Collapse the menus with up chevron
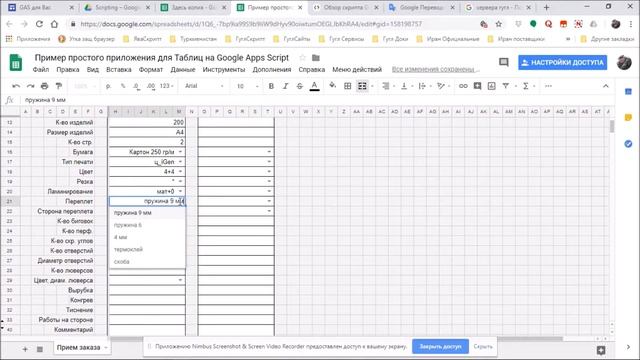The width and height of the screenshot is (640, 360). (x=606, y=86)
